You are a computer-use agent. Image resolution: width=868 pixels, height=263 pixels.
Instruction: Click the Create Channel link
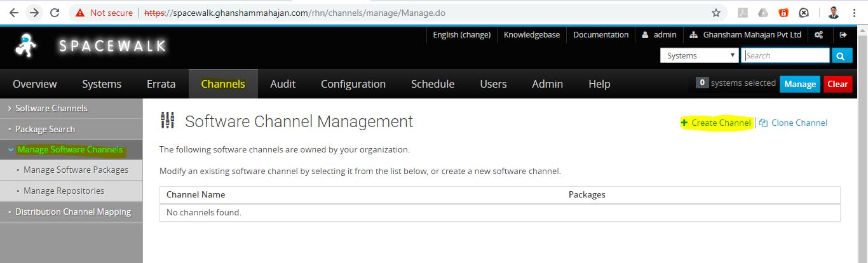(x=721, y=123)
